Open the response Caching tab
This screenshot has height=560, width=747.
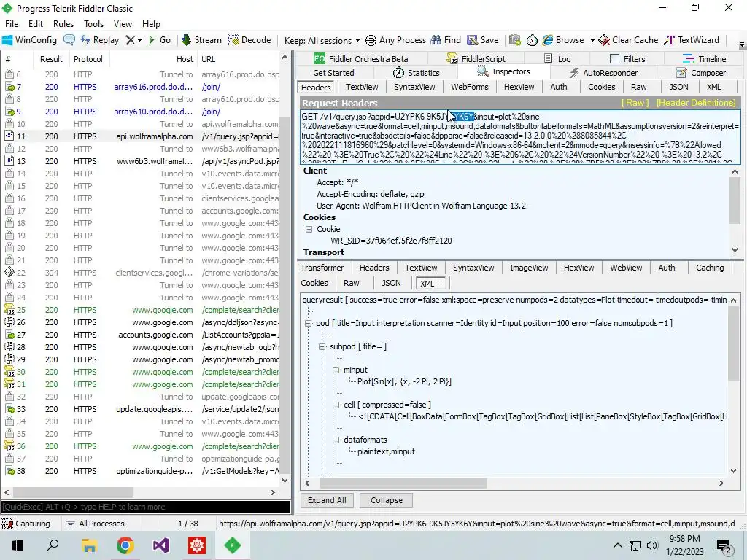709,268
